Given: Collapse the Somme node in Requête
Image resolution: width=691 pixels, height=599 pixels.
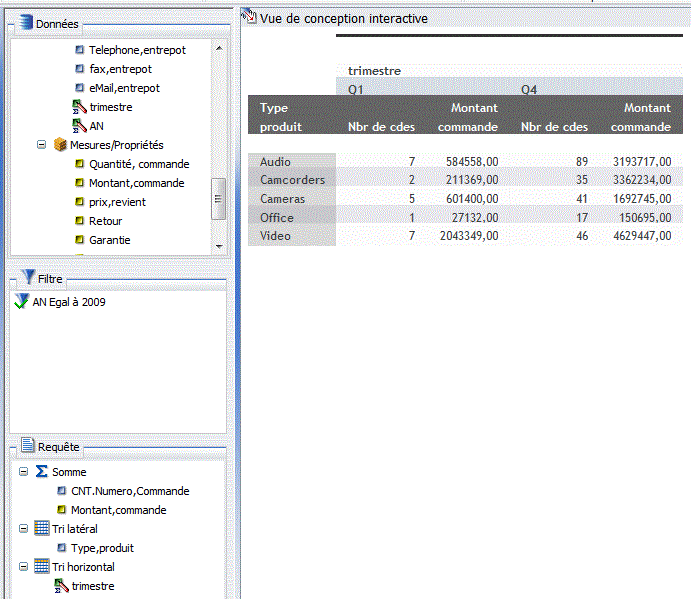Looking at the screenshot, I should 24,472.
